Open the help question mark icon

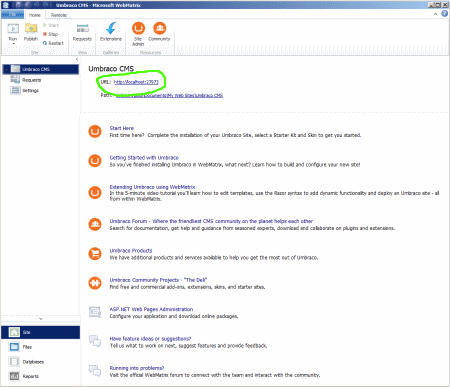444,14
